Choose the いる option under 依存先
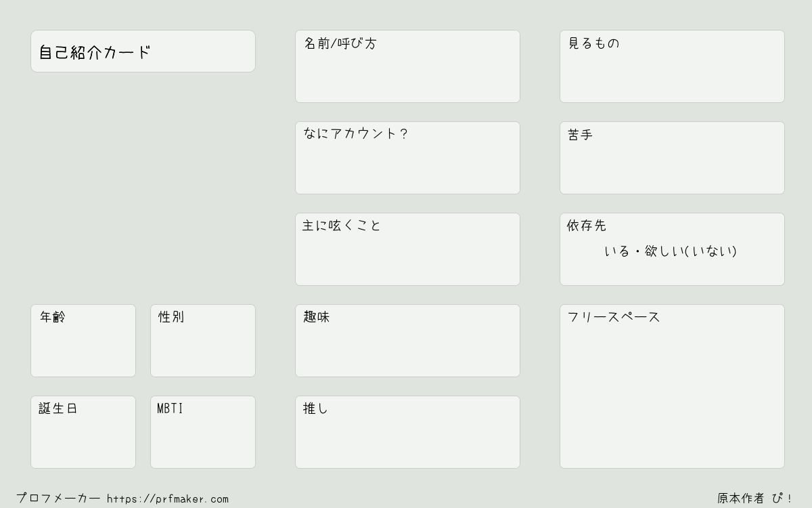 (x=617, y=251)
